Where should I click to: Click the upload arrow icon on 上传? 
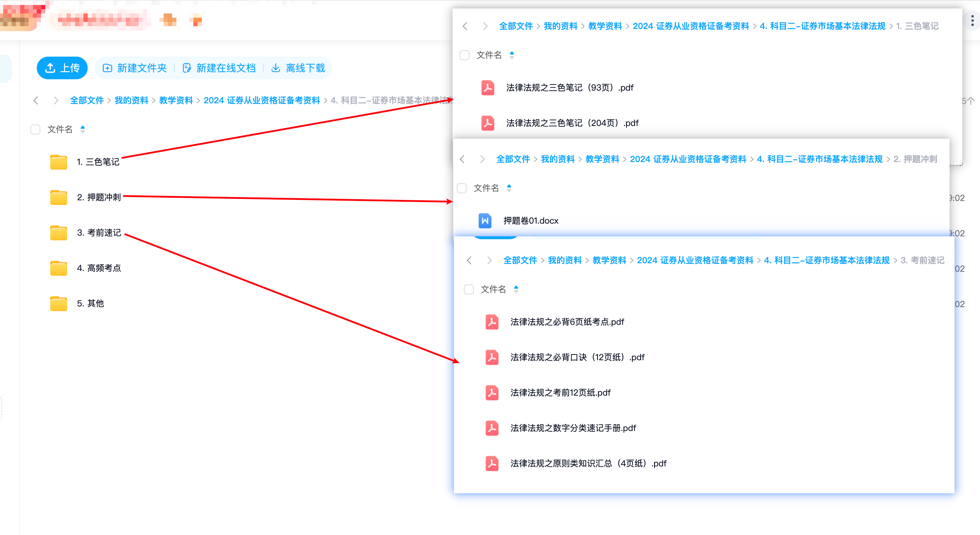tap(50, 68)
